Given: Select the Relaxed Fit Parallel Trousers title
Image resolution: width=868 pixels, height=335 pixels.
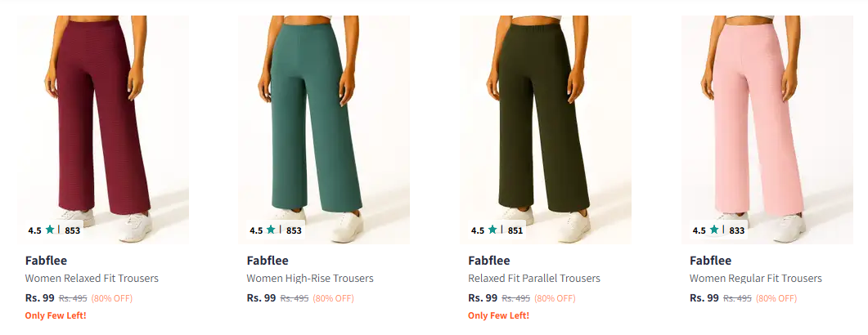Looking at the screenshot, I should pos(534,279).
